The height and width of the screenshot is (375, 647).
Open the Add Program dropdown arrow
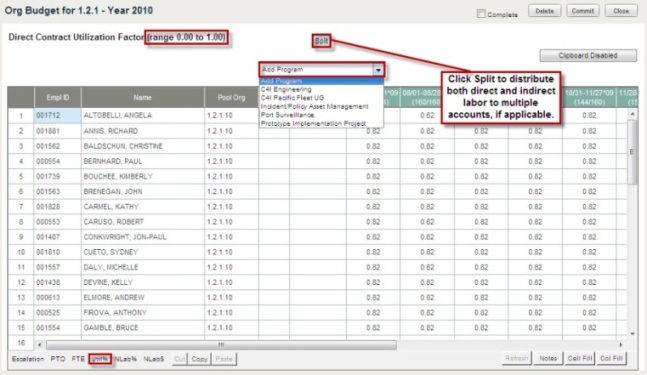pos(378,70)
